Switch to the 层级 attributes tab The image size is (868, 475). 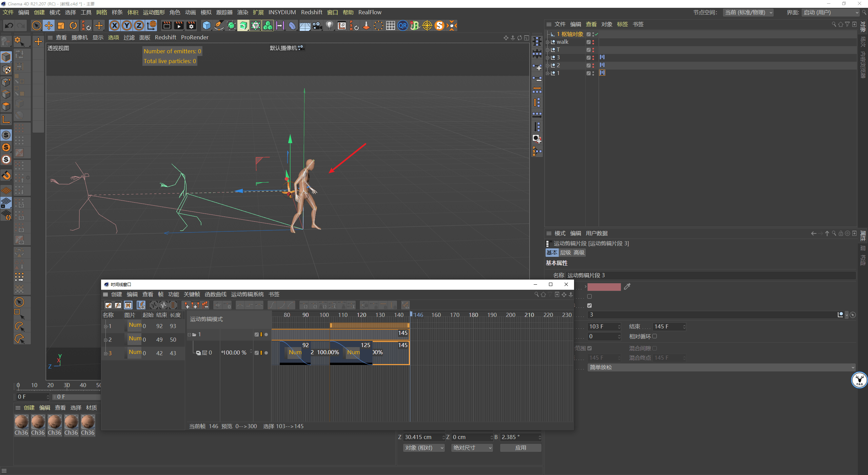click(565, 252)
